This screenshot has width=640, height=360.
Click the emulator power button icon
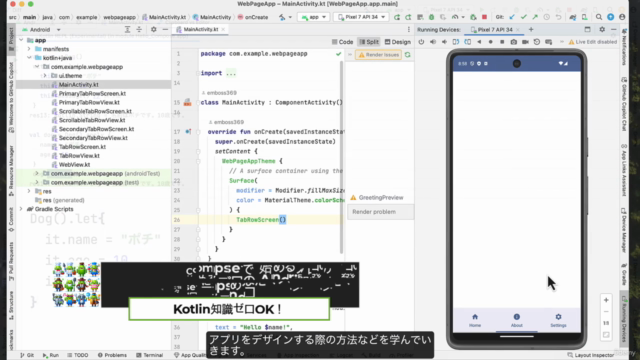pos(421,42)
